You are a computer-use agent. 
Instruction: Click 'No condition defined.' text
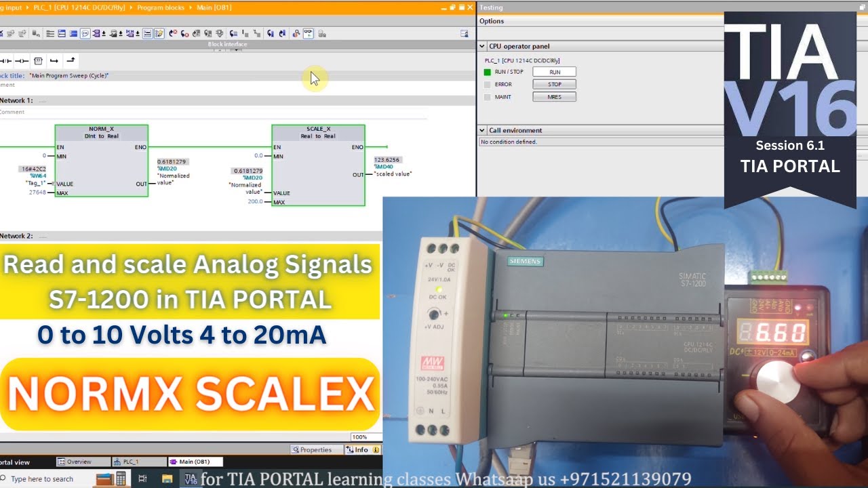[x=509, y=142]
